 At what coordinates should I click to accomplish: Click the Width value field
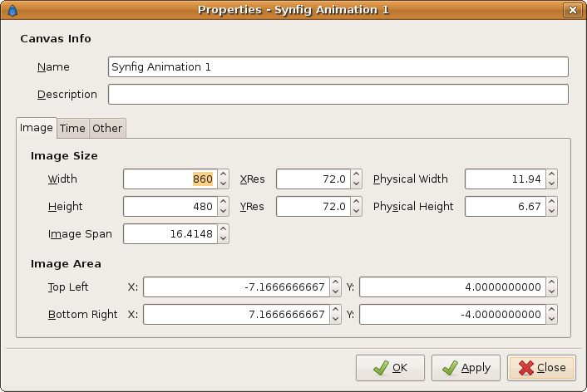[x=170, y=179]
